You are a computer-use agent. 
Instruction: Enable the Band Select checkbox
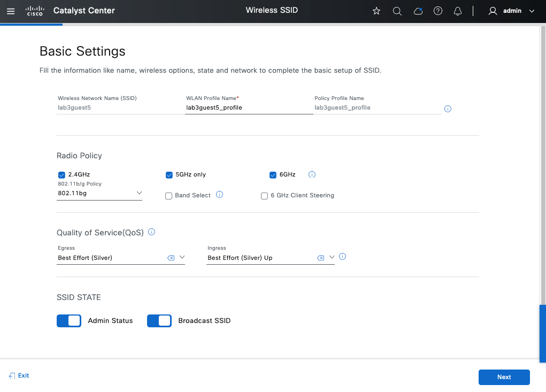click(168, 196)
